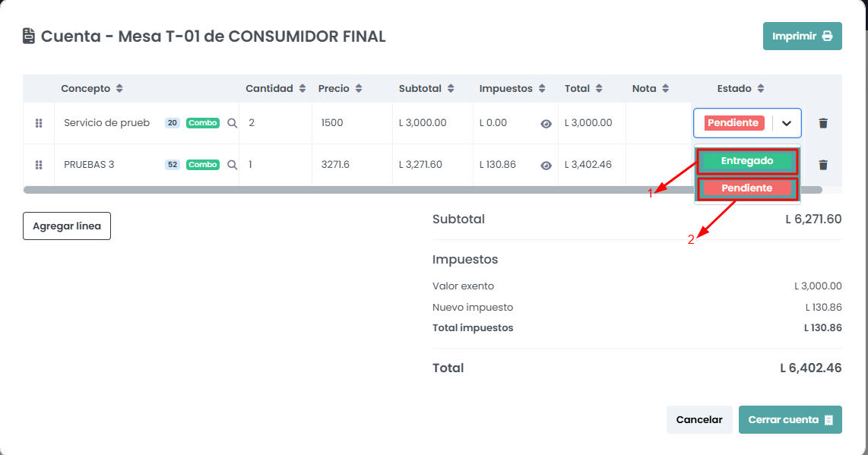Choose Entregado option in status list
This screenshot has height=455, width=868.
(747, 161)
